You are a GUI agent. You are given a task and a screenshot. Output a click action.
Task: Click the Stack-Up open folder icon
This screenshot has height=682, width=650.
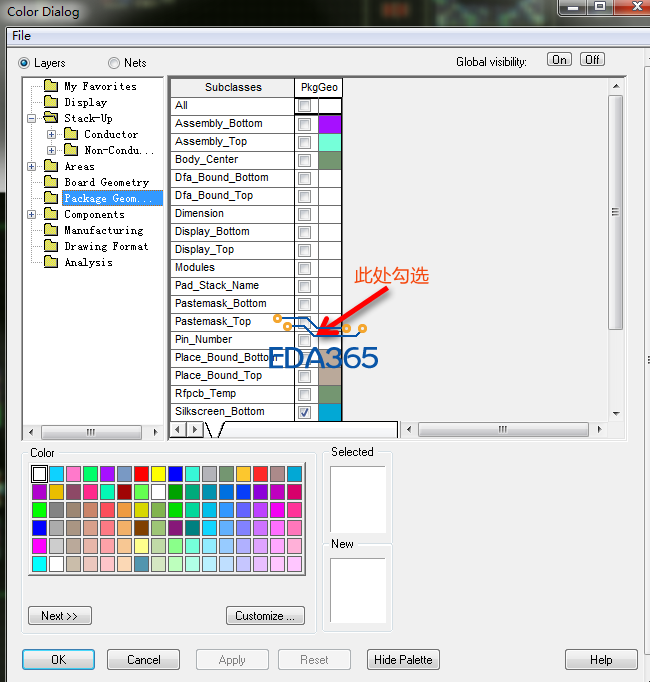(51, 117)
